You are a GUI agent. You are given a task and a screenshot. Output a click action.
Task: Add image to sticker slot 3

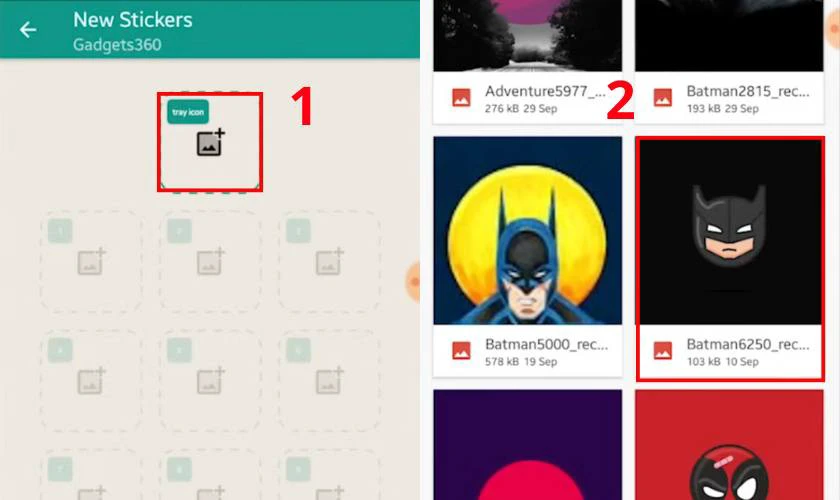pos(329,262)
